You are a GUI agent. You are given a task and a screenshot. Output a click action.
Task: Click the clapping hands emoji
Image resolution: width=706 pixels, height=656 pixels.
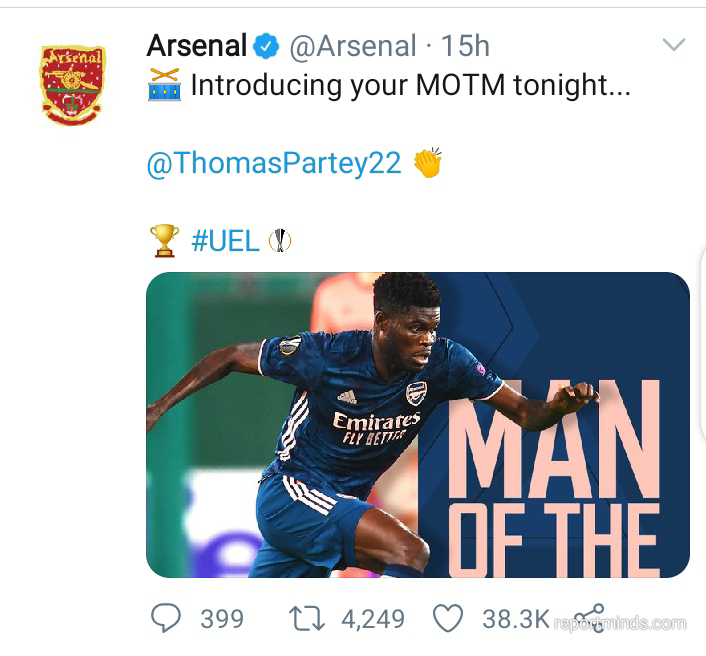point(427,163)
